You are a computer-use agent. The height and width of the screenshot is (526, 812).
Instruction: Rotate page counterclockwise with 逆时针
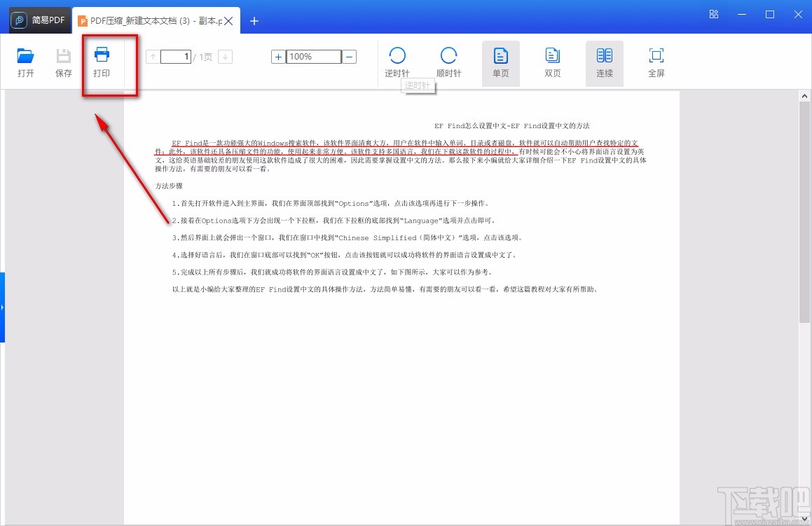397,62
